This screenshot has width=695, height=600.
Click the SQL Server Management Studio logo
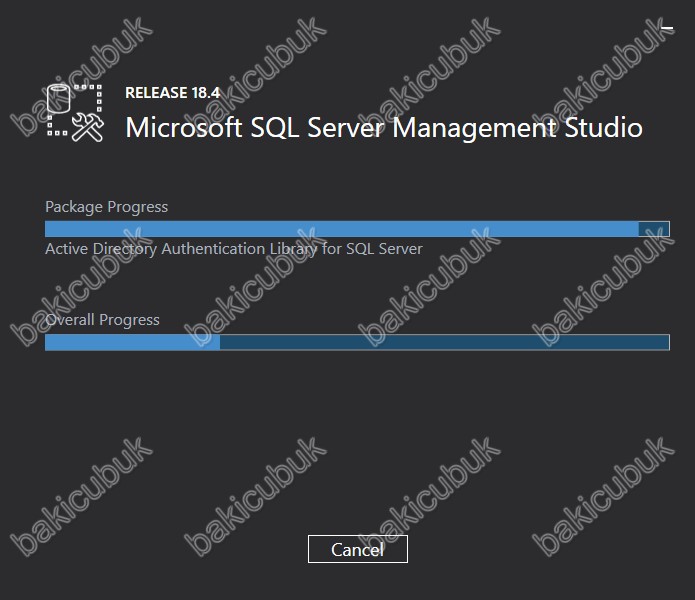75,113
